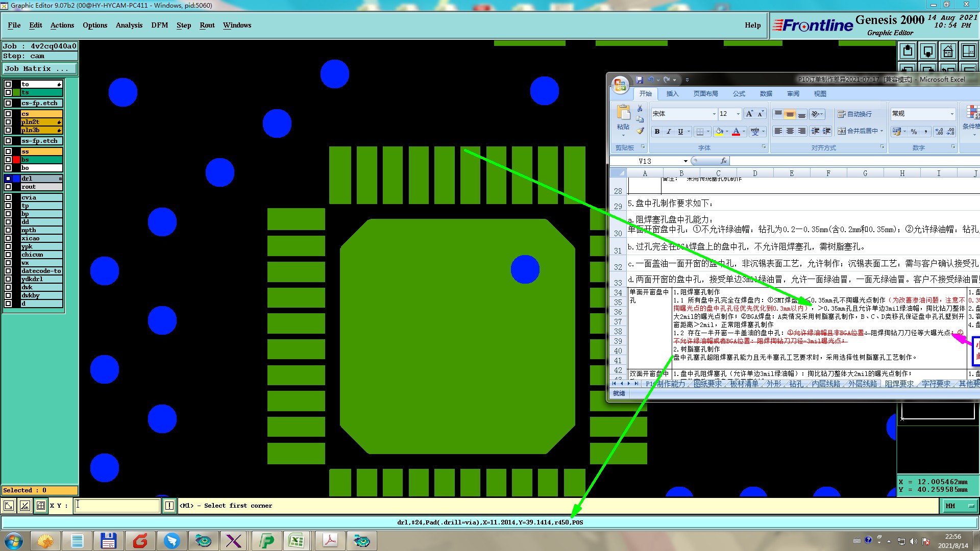Open Excel from the Windows taskbar
Screen dimensions: 980x551
pos(297,541)
